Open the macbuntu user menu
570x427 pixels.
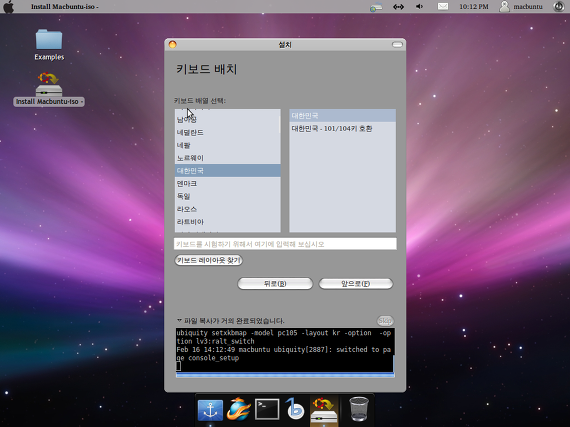(x=521, y=7)
